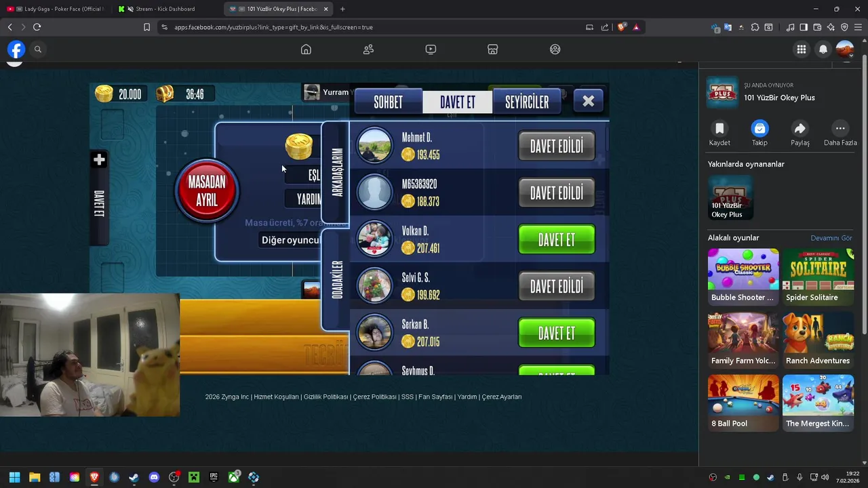Switch to the SEYİRCİLER tab

point(527,102)
